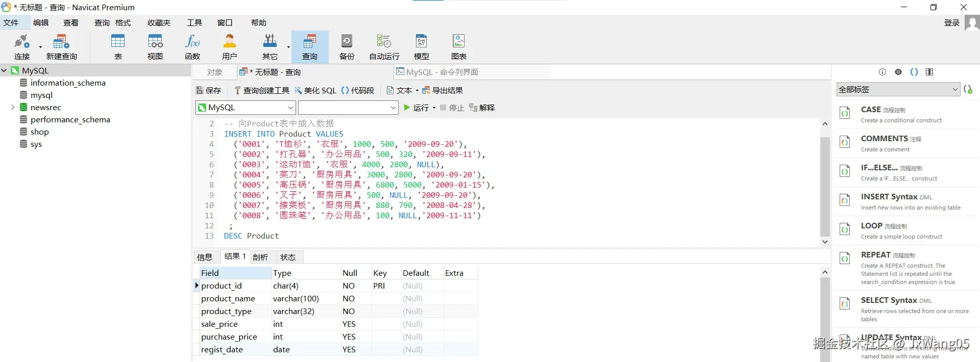Click the 其它 others toolbar icon
Viewport: 980px width, 362px height.
(x=269, y=41)
